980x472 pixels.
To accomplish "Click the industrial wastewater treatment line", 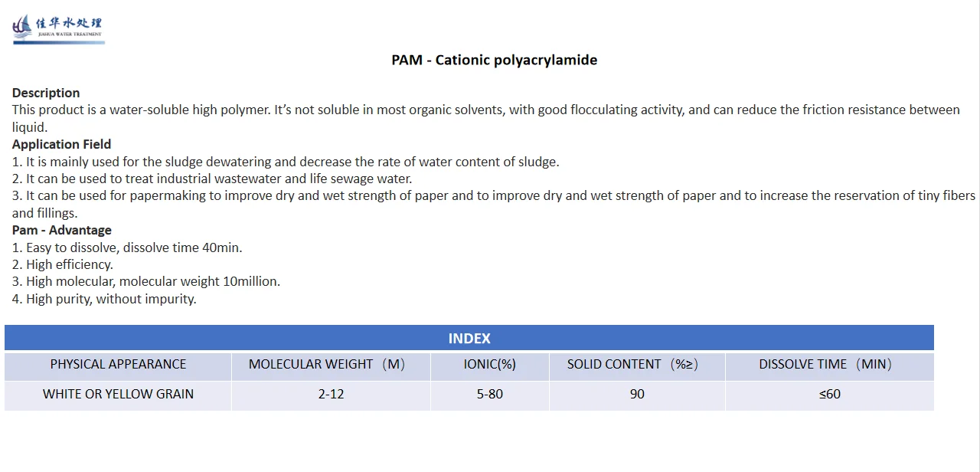I will 212,179.
